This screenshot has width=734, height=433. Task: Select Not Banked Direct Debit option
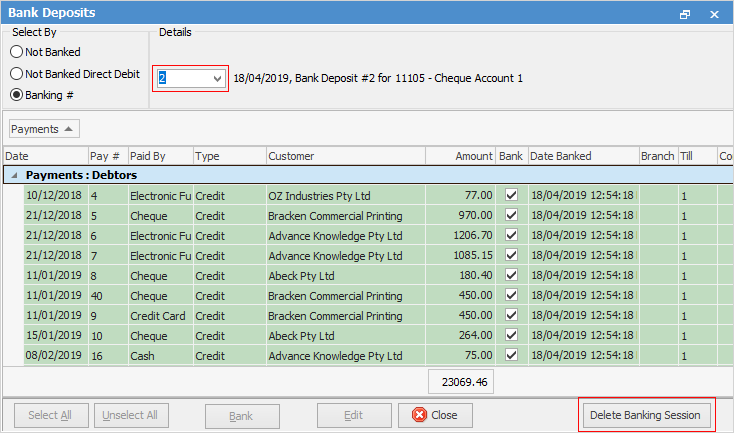[17, 74]
